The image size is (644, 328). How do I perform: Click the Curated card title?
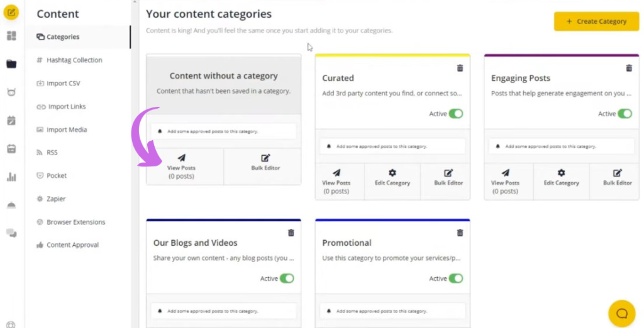coord(338,78)
